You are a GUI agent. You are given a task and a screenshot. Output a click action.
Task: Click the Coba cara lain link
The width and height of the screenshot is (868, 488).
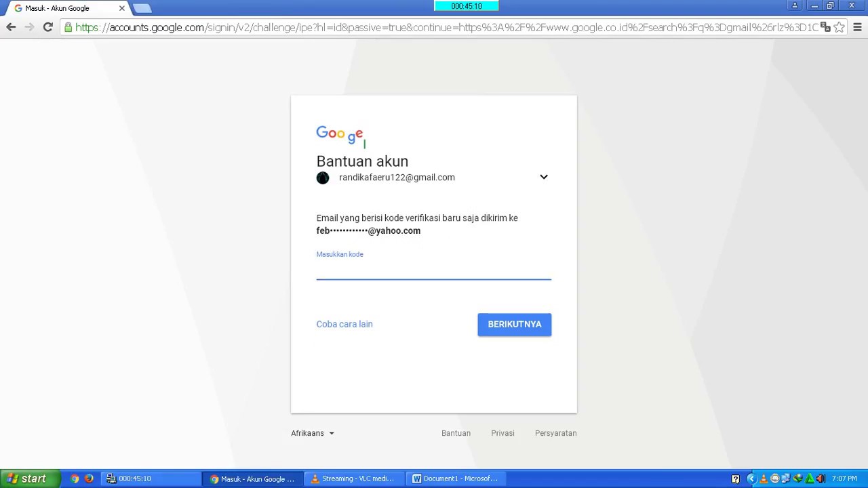(344, 324)
